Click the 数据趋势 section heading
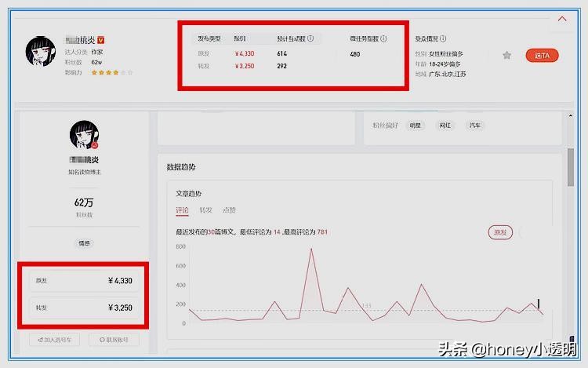The image size is (588, 368). [x=181, y=167]
